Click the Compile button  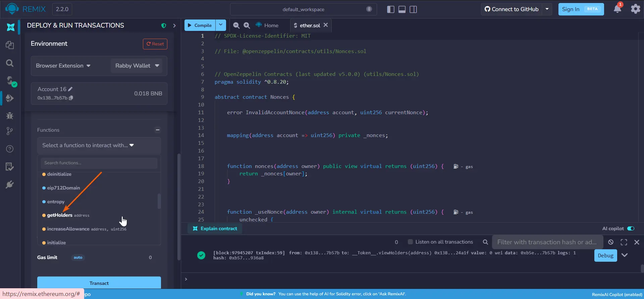(x=200, y=25)
